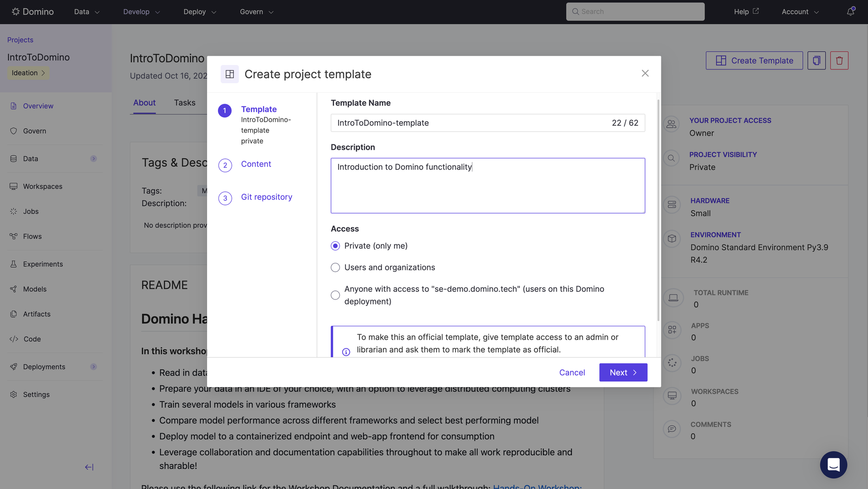This screenshot has width=868, height=489.
Task: Click the Flows sidebar icon
Action: pos(14,237)
